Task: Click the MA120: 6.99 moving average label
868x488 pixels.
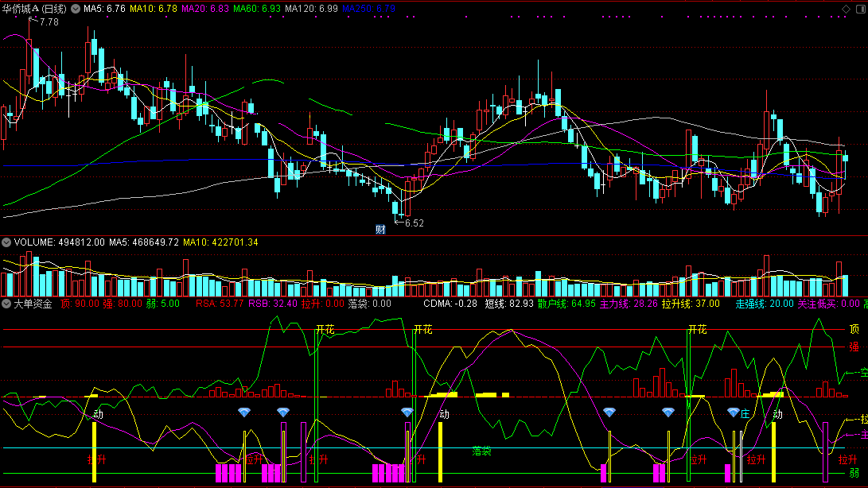Action: (x=311, y=9)
